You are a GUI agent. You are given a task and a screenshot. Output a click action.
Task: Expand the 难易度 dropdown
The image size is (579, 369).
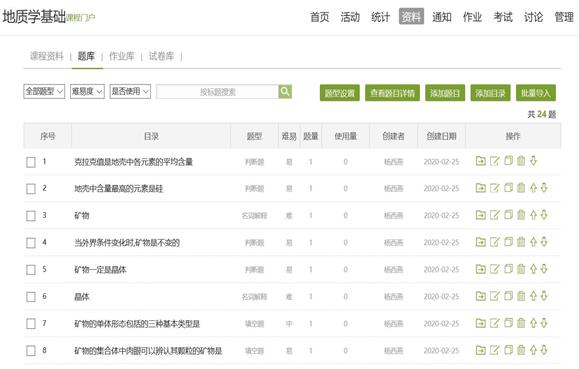[88, 91]
